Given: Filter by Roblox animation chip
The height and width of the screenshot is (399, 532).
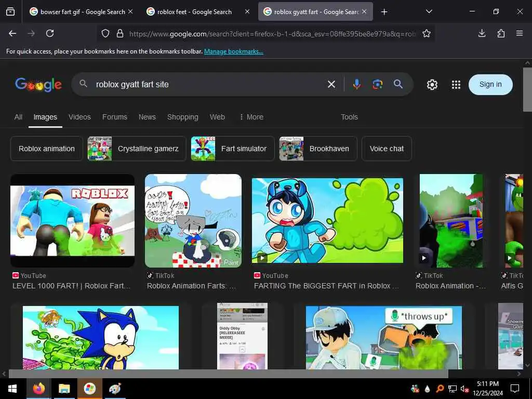Looking at the screenshot, I should pos(46,149).
